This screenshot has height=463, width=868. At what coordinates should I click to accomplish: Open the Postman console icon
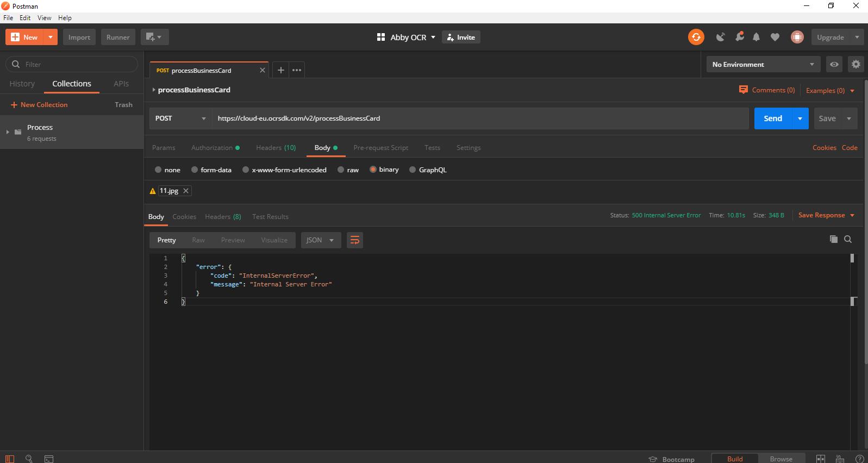49,459
